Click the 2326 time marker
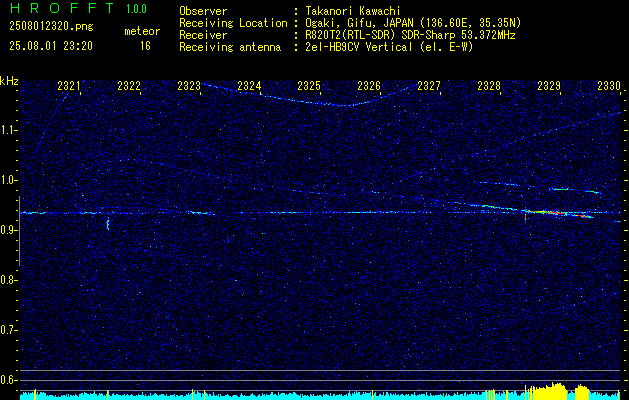The width and height of the screenshot is (629, 400). coord(369,86)
